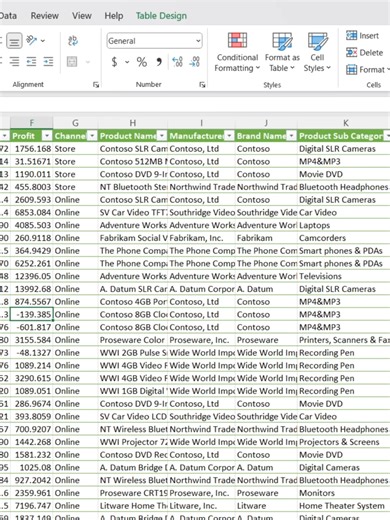Click the Insert cells button
Screen dimensions: 390x520
coord(362,35)
